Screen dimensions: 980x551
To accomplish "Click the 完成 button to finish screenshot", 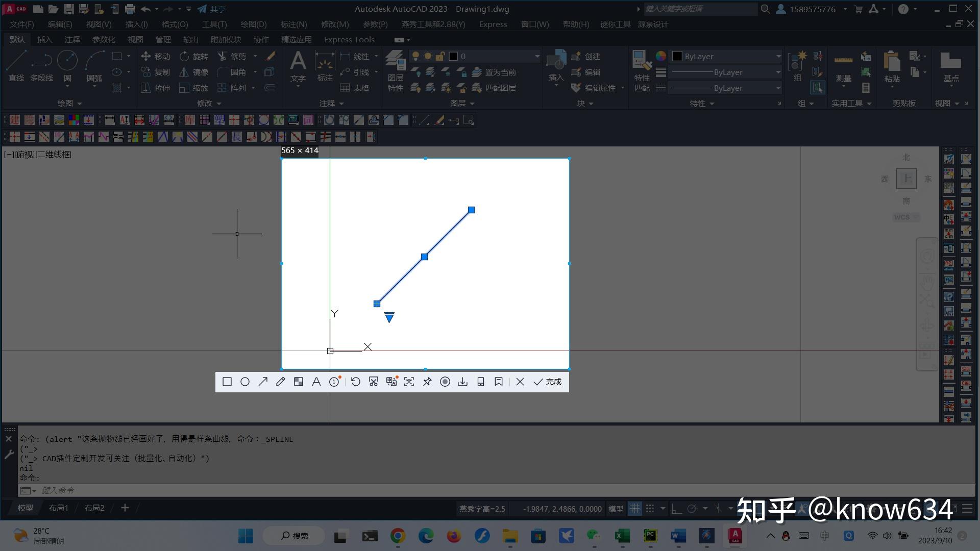I will [548, 382].
